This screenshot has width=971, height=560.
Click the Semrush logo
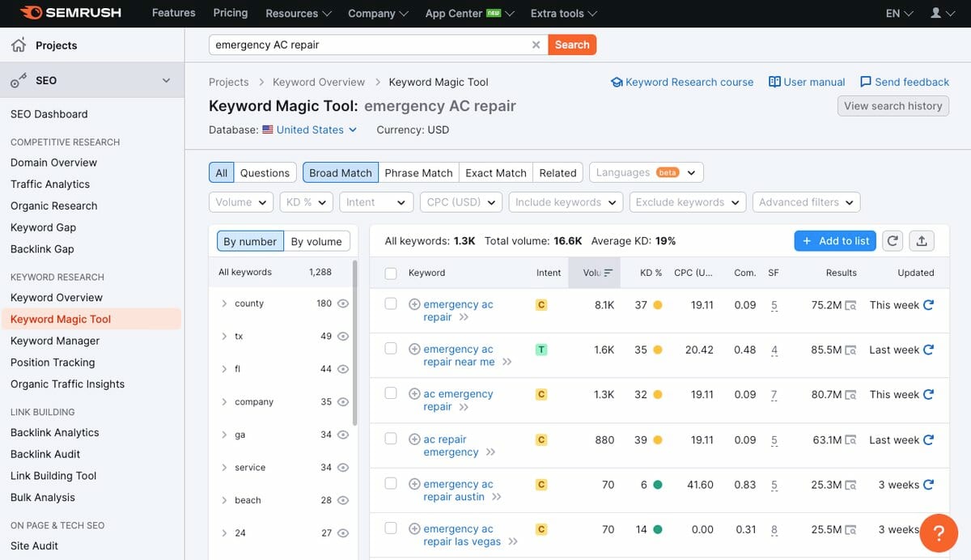69,13
